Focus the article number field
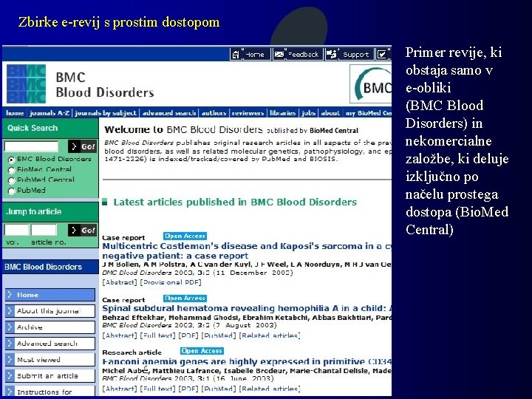This screenshot has height=399, width=532. [44, 230]
